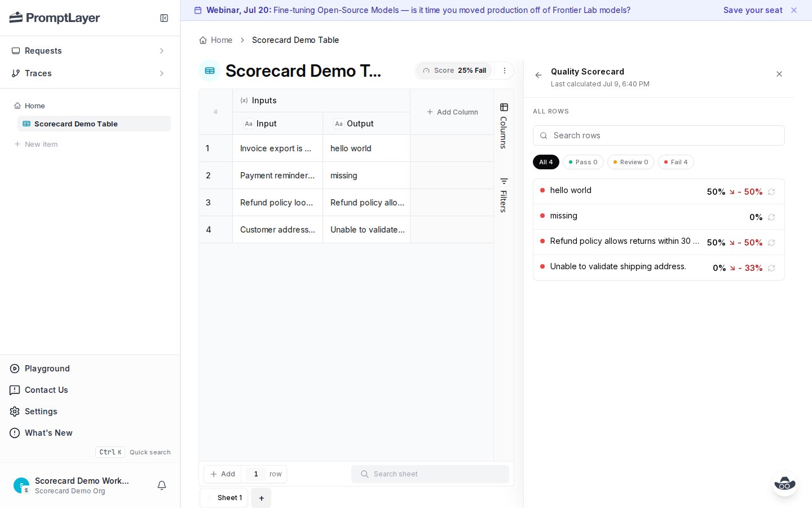Select cell 'Invoice export is ...'
This screenshot has width=812, height=508.
coord(277,148)
